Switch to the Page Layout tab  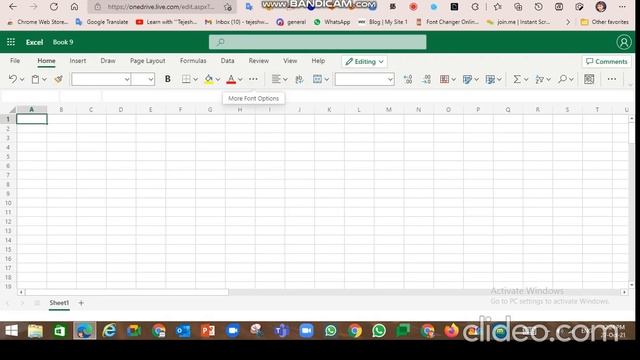[x=147, y=61]
